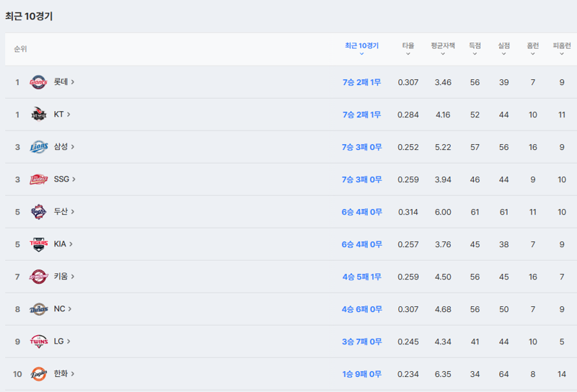Open the 롯데 team page link
This screenshot has width=577, height=392.
pyautogui.click(x=64, y=81)
